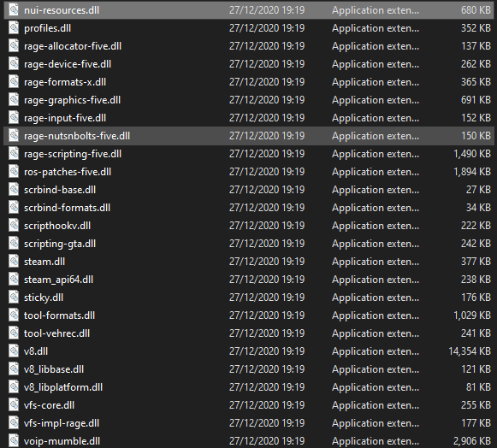Image resolution: width=497 pixels, height=448 pixels.
Task: Select the file name steam.dll
Action: (x=44, y=262)
